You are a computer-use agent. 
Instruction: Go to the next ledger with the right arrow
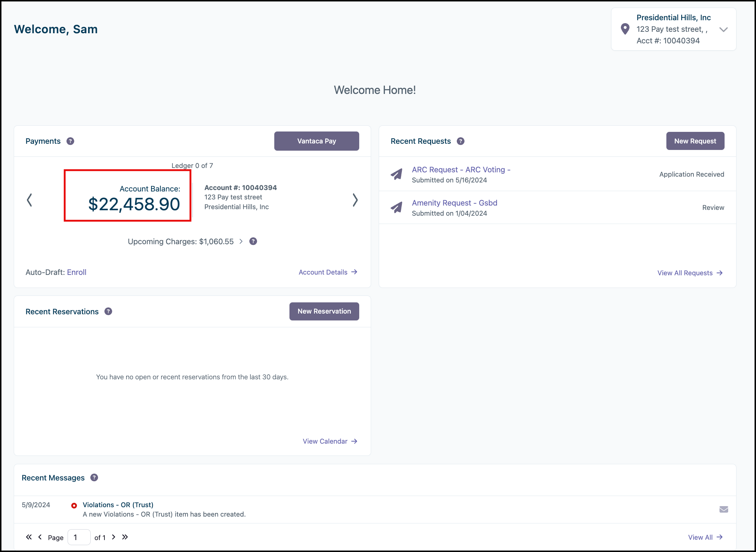tap(355, 200)
